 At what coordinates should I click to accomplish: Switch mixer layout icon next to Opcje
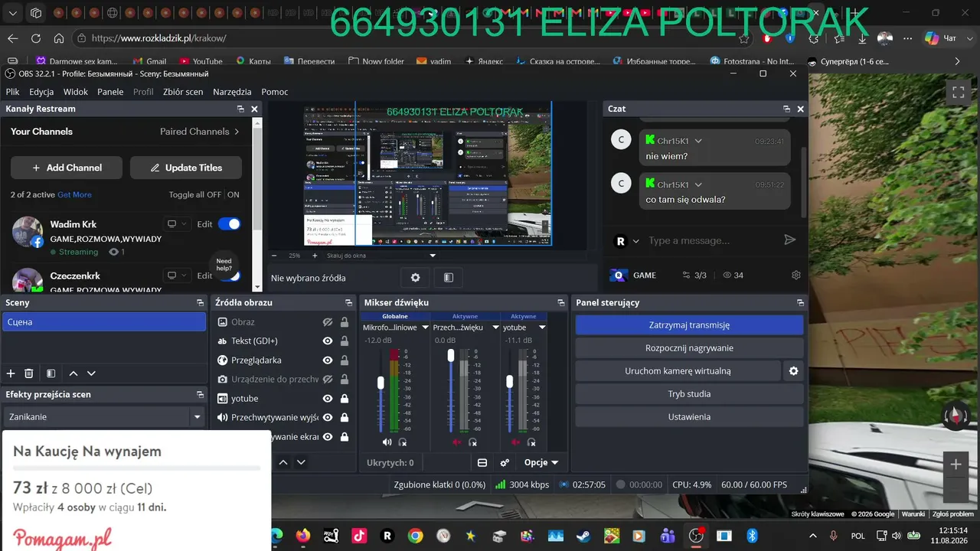pyautogui.click(x=482, y=462)
